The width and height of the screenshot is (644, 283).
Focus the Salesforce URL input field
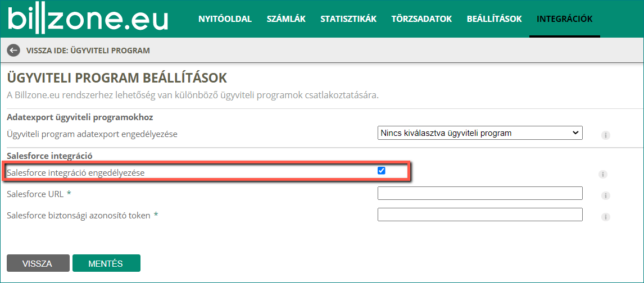480,193
